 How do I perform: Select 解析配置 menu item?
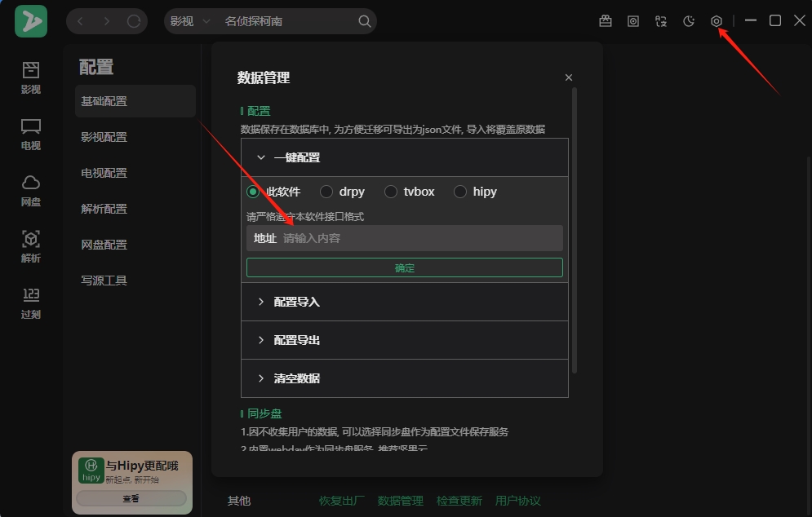(135, 209)
